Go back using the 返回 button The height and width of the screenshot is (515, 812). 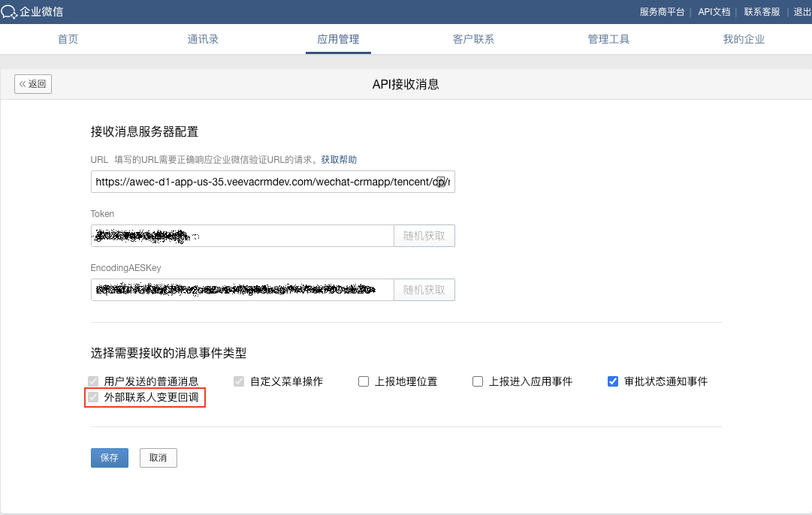pyautogui.click(x=33, y=84)
